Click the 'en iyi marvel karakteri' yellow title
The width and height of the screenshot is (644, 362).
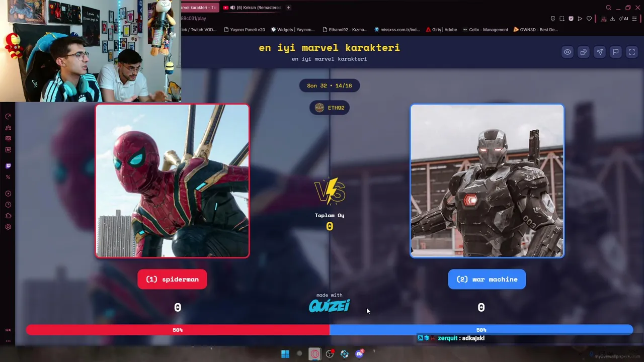click(x=330, y=48)
